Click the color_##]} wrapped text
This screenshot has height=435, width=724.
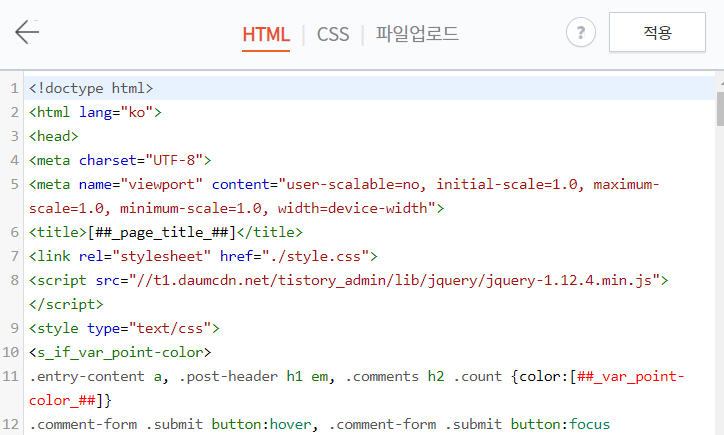point(70,400)
